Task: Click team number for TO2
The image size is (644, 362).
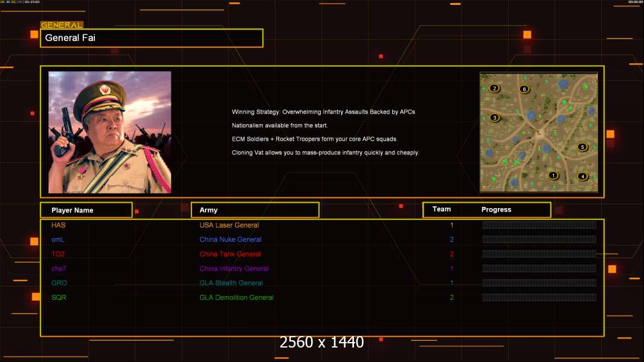Action: pos(452,254)
